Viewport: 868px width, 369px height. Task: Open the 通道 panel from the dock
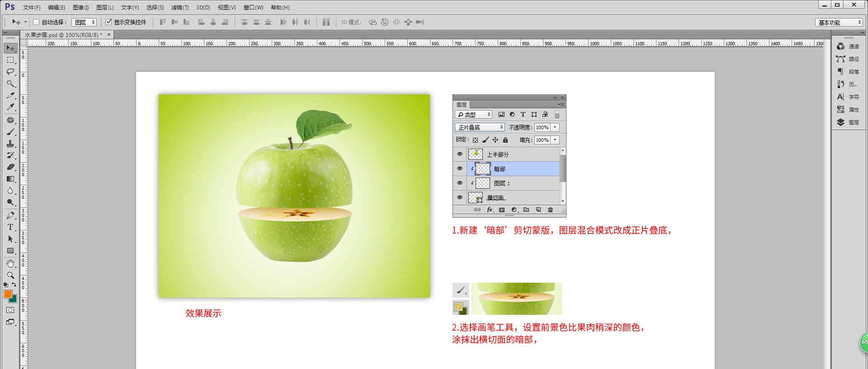(848, 47)
